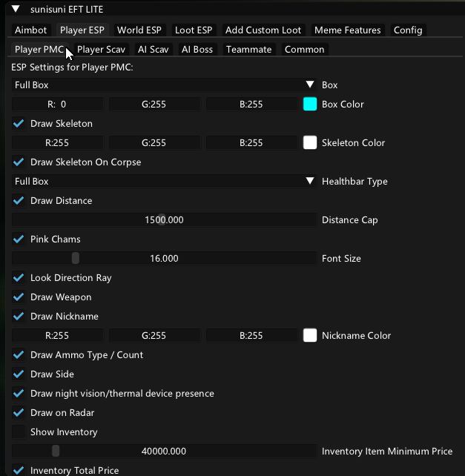465x476 pixels.
Task: Uncheck Draw on Radar
Action: pyautogui.click(x=19, y=413)
